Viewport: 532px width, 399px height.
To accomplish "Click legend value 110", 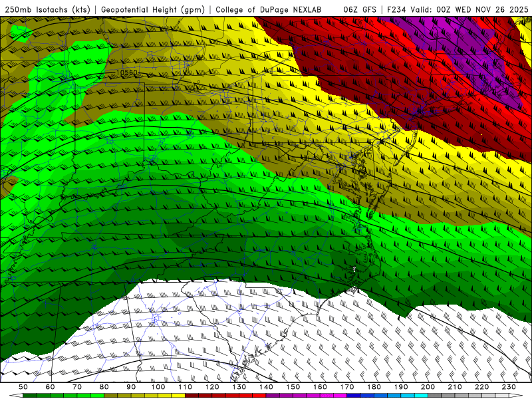I will (185, 387).
